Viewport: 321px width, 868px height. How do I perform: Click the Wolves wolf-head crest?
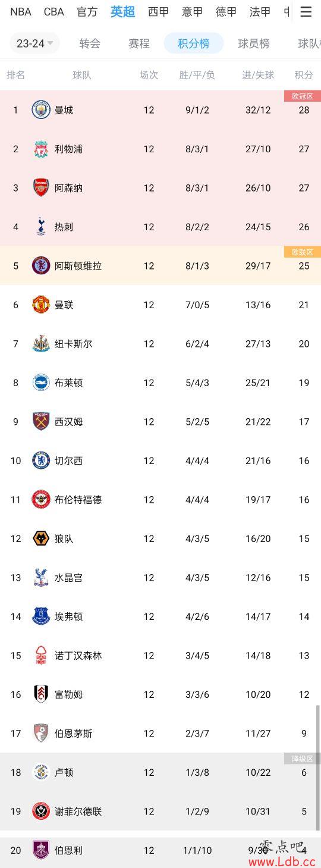tap(41, 538)
